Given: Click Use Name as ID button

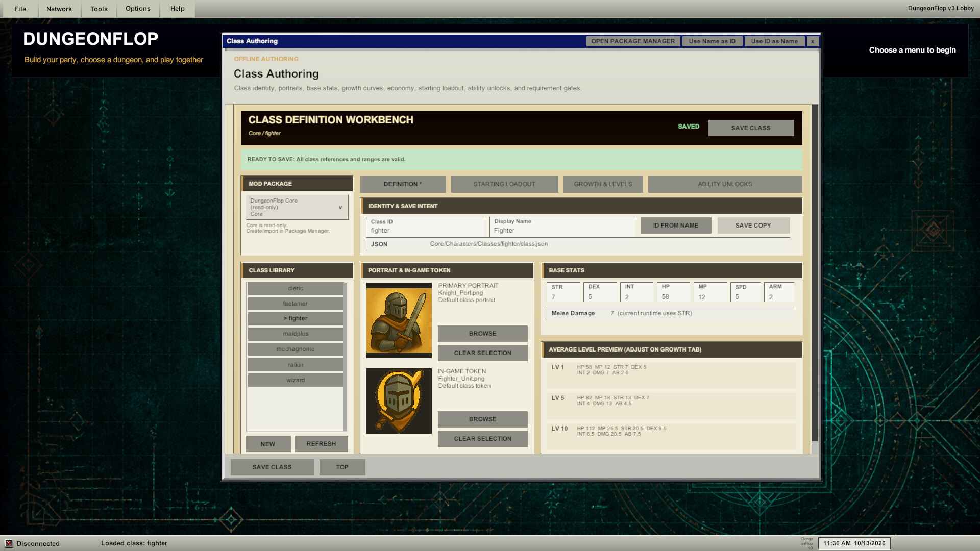Looking at the screenshot, I should (712, 41).
